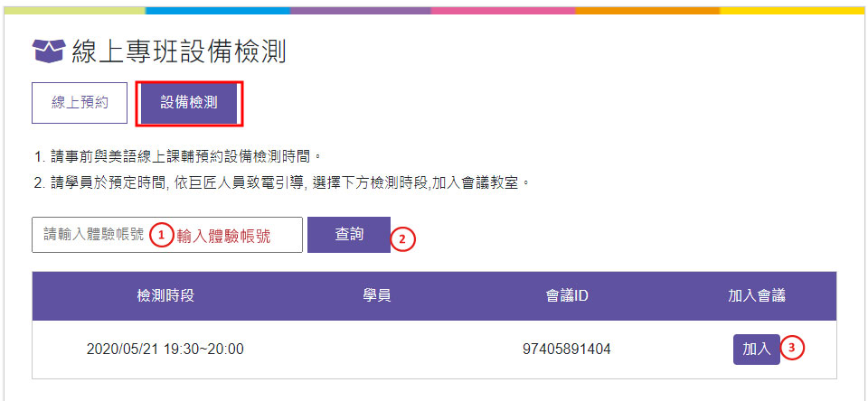Click the 查詢 search button
This screenshot has height=401, width=868.
(349, 235)
